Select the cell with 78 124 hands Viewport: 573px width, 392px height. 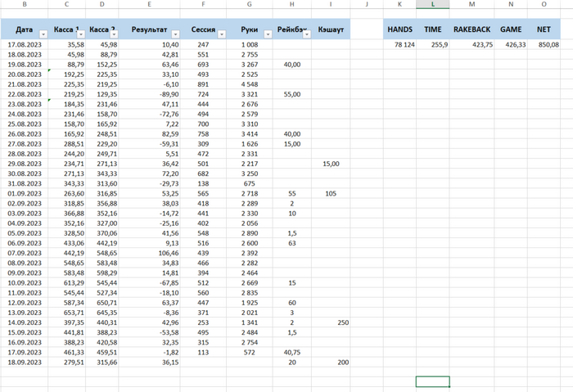tap(399, 44)
